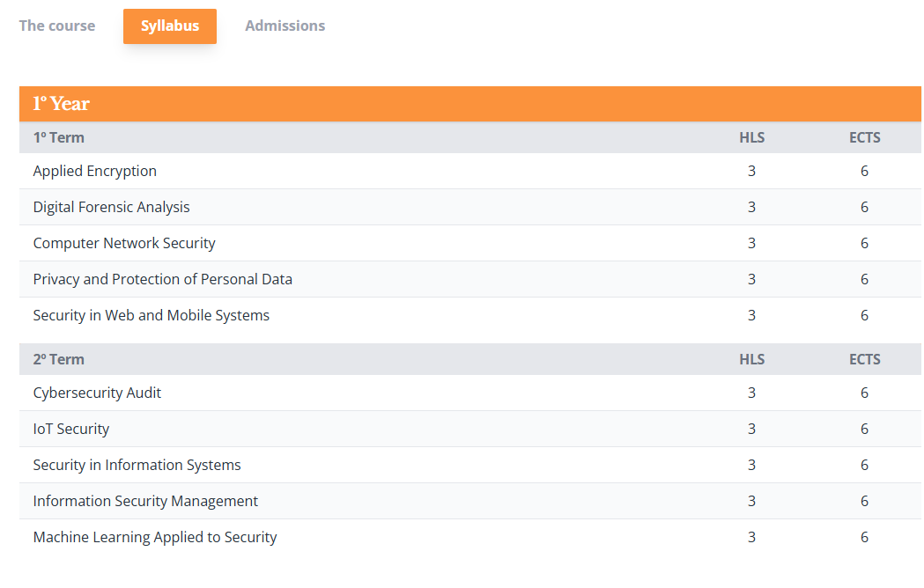Click the HLS header in 2° Term row
This screenshot has height=588, width=924.
[x=752, y=359]
